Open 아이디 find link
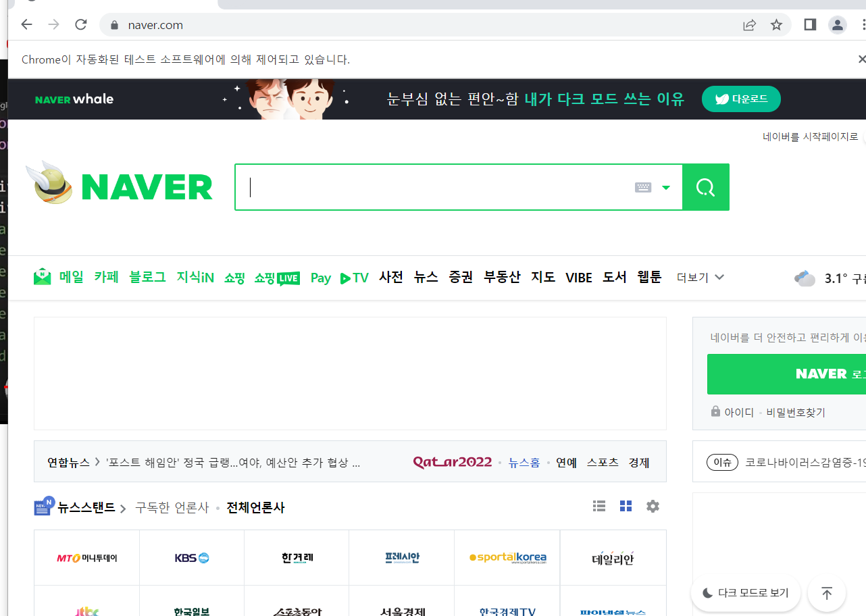866x616 pixels. click(739, 412)
